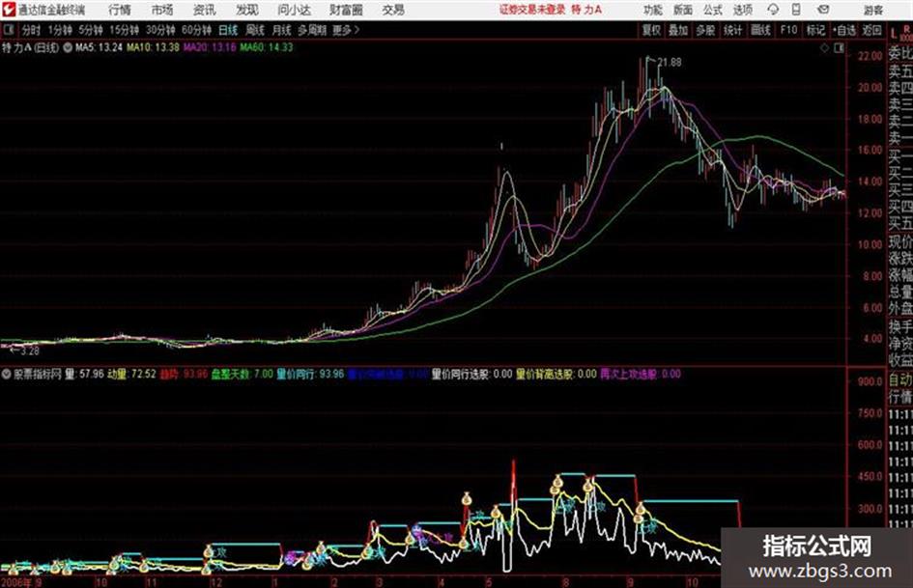Click the 游客 user label
913x588 pixels.
pos(872,10)
